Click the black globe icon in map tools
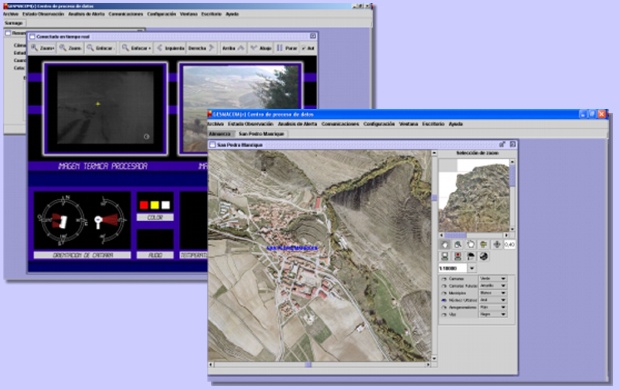620x390 pixels. pyautogui.click(x=484, y=256)
